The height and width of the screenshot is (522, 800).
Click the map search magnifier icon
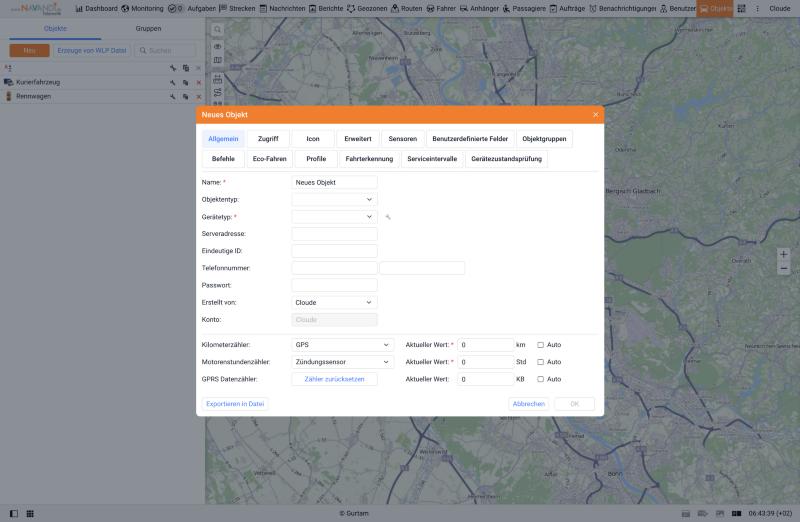point(217,30)
